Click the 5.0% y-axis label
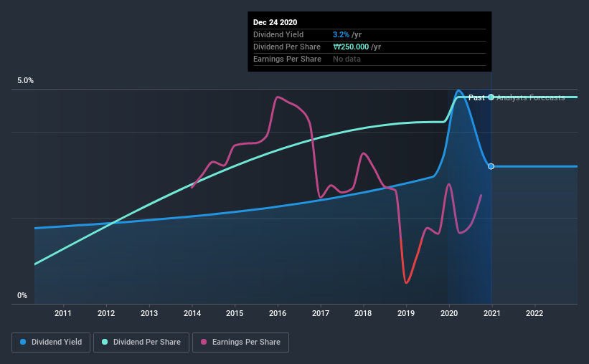The image size is (589, 364). coord(25,81)
